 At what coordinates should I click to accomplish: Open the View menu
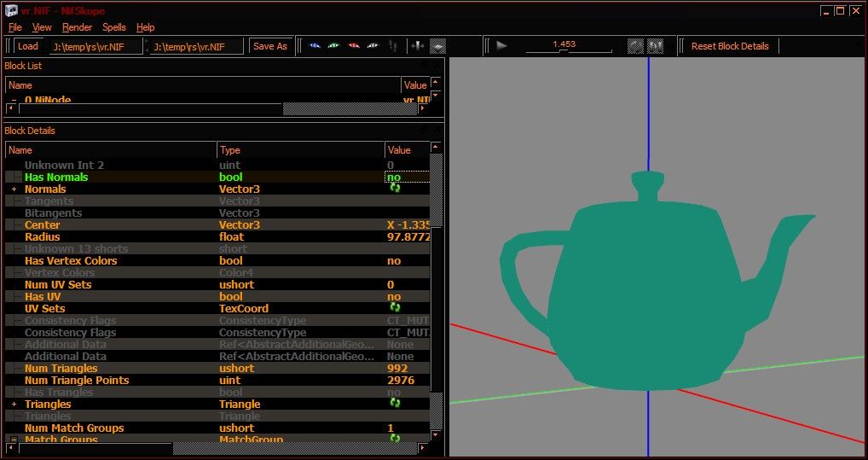(x=42, y=27)
